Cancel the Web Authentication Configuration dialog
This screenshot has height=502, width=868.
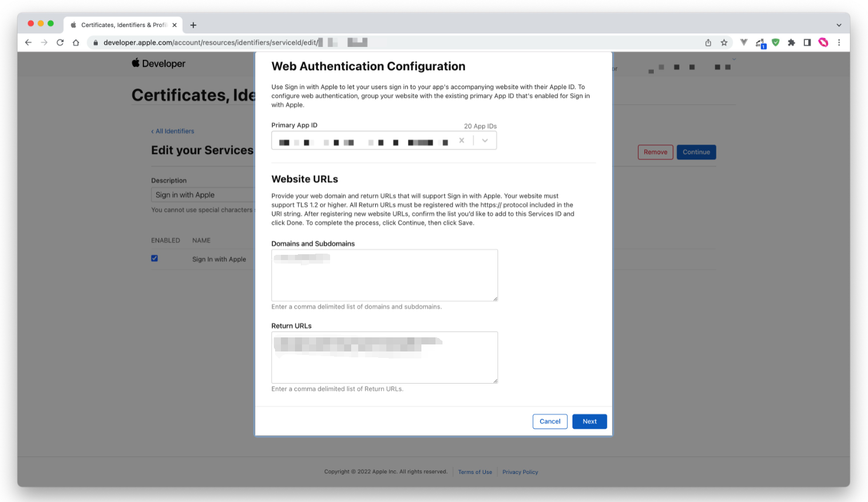point(550,421)
